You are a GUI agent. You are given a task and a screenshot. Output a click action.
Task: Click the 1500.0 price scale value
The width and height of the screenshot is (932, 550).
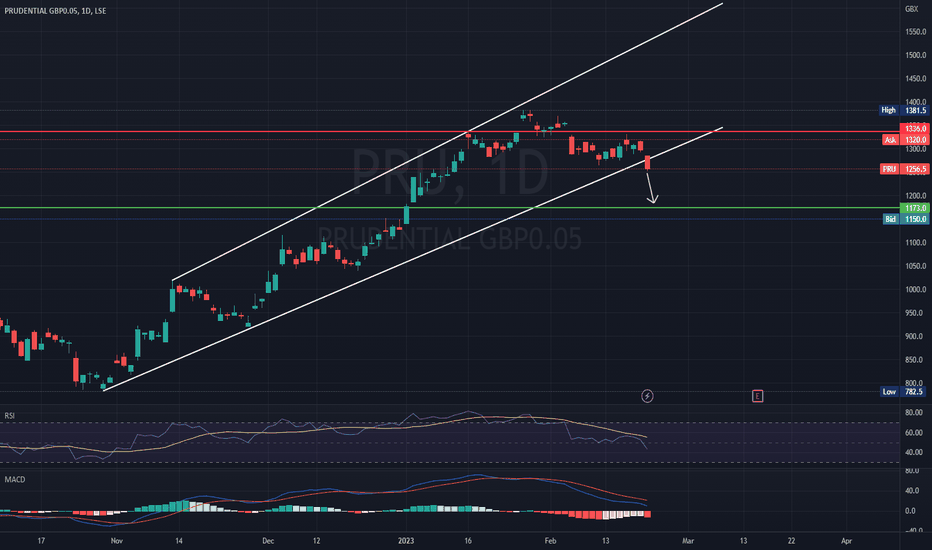(916, 55)
